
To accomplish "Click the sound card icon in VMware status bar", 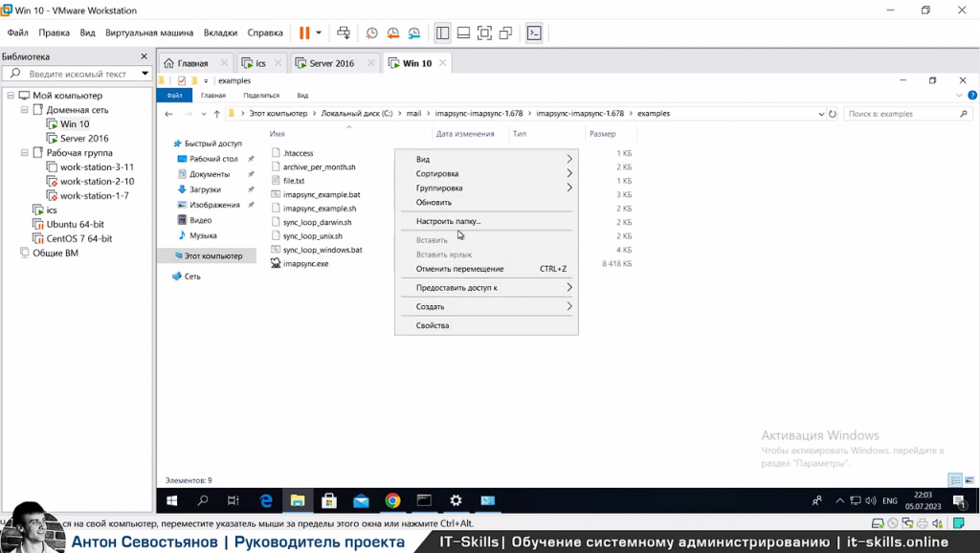I will [x=937, y=523].
